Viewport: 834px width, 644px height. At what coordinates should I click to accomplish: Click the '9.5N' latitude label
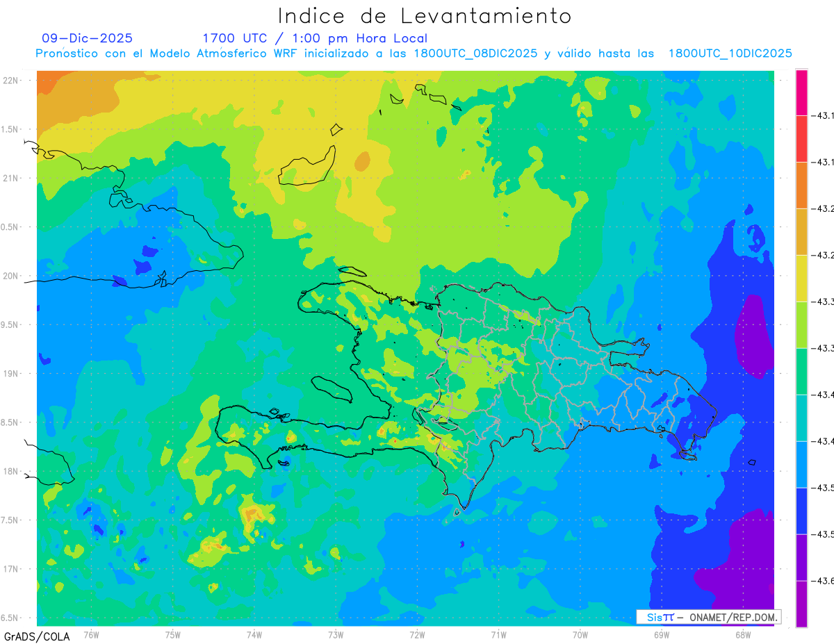coord(10,324)
